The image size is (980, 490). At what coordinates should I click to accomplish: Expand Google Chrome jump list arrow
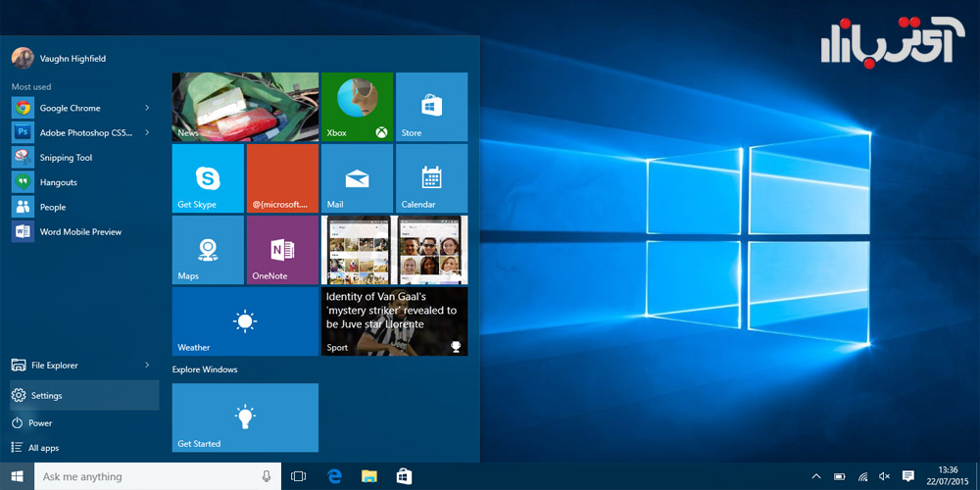pyautogui.click(x=148, y=108)
